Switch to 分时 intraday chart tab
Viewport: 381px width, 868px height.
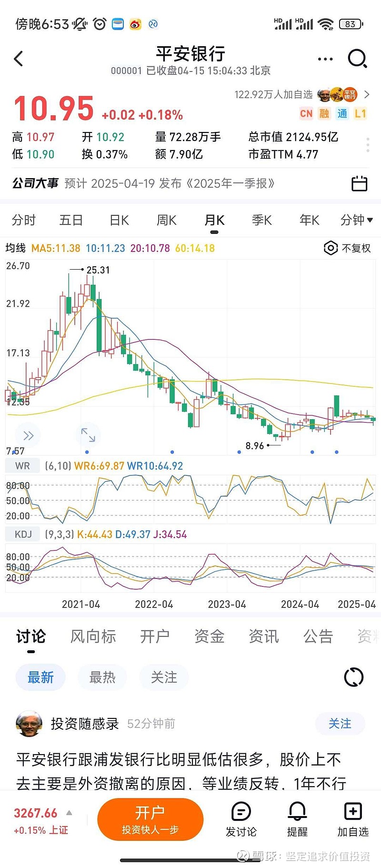tap(24, 220)
